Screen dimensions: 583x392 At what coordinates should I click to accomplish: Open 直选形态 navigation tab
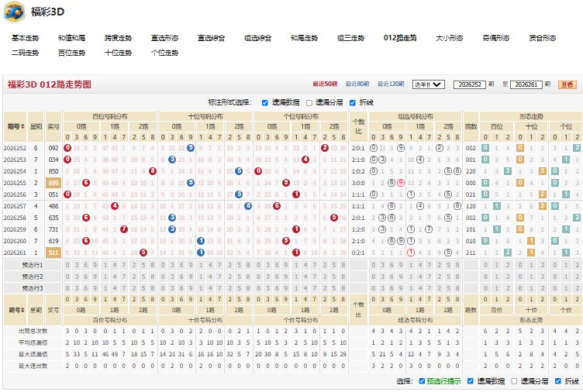click(164, 38)
